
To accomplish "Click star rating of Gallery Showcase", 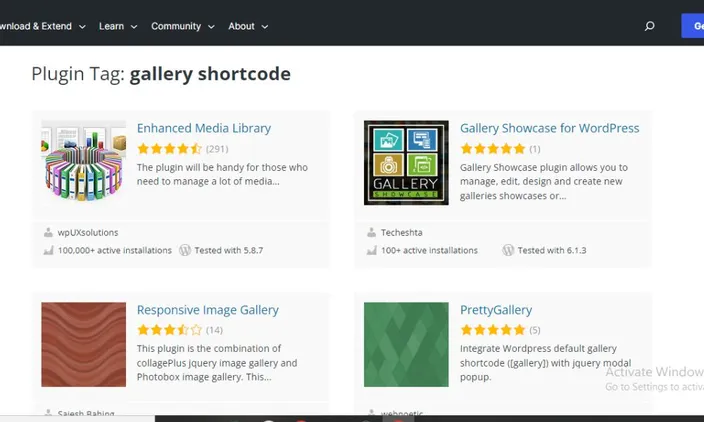I will point(493,149).
